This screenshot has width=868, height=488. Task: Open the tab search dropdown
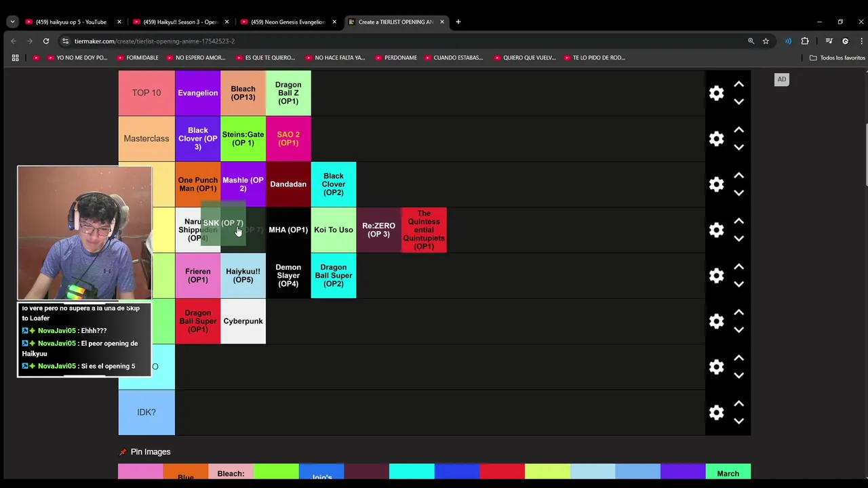12,22
